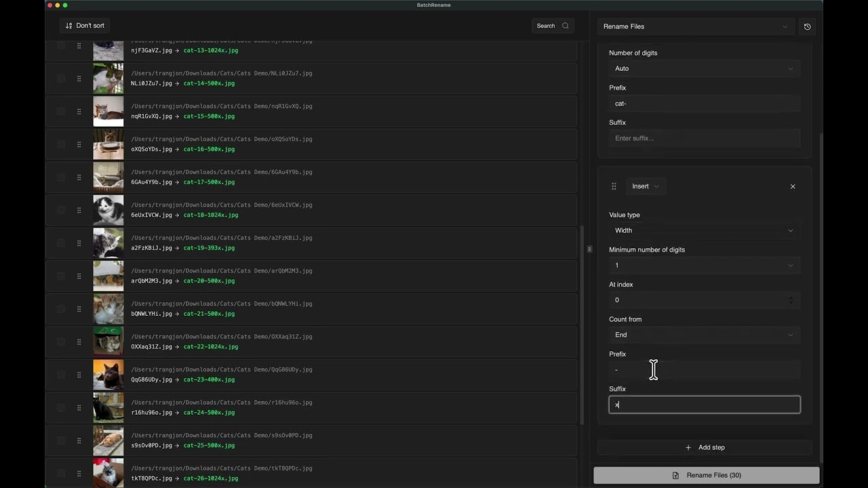The height and width of the screenshot is (488, 868).
Task: Click the search magnifier icon
Action: point(566,26)
